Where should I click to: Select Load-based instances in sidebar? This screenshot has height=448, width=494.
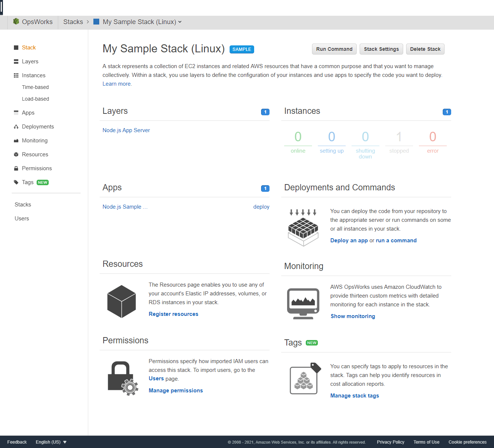point(36,99)
